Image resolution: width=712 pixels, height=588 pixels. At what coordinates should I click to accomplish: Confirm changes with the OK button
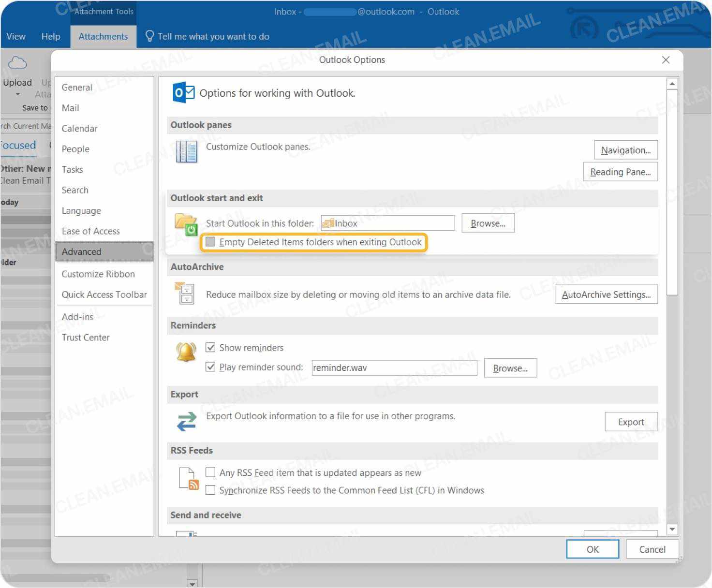[x=592, y=549]
